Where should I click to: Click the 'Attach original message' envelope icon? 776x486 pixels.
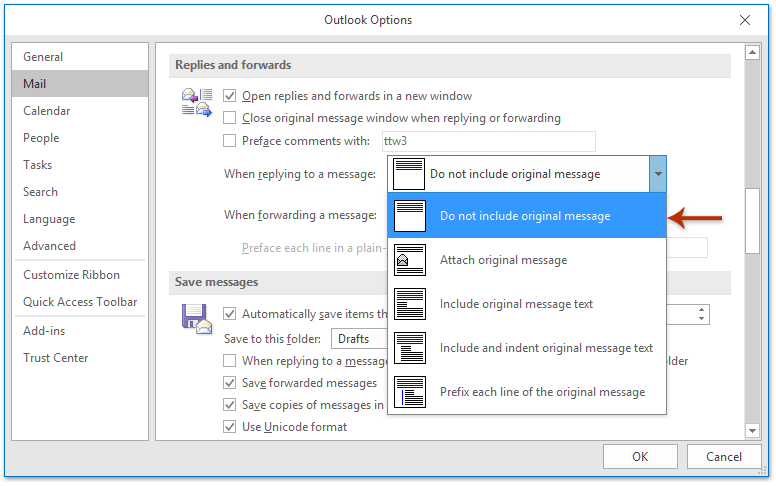click(x=410, y=260)
